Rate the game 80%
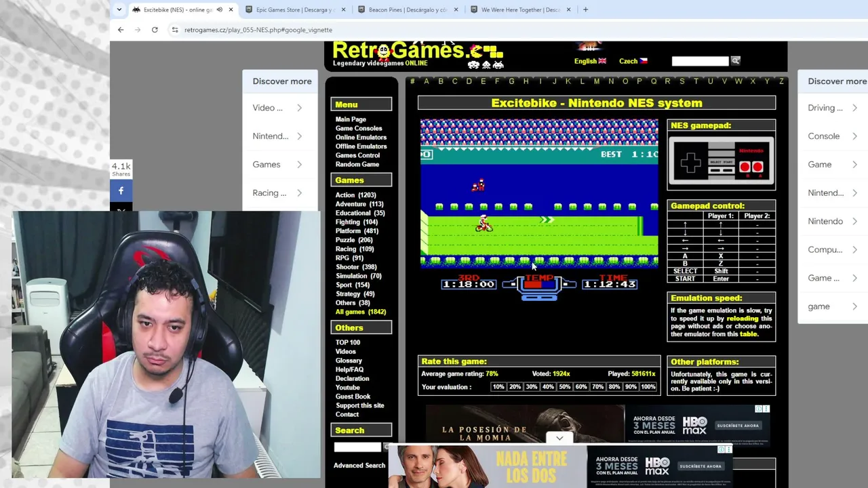 (x=614, y=387)
